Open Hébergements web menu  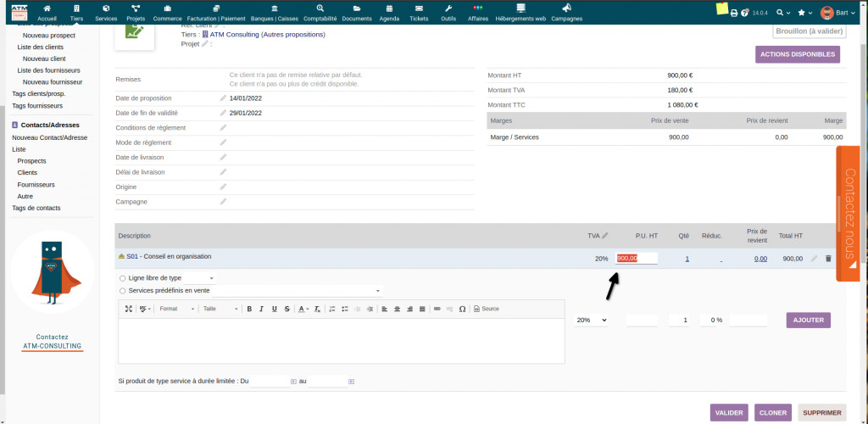(x=520, y=13)
